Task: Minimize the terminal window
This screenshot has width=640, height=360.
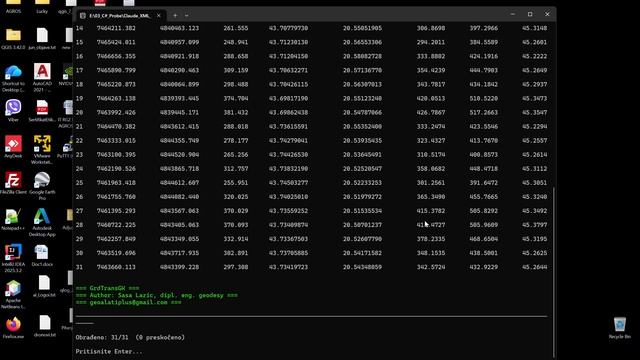Action: point(513,14)
